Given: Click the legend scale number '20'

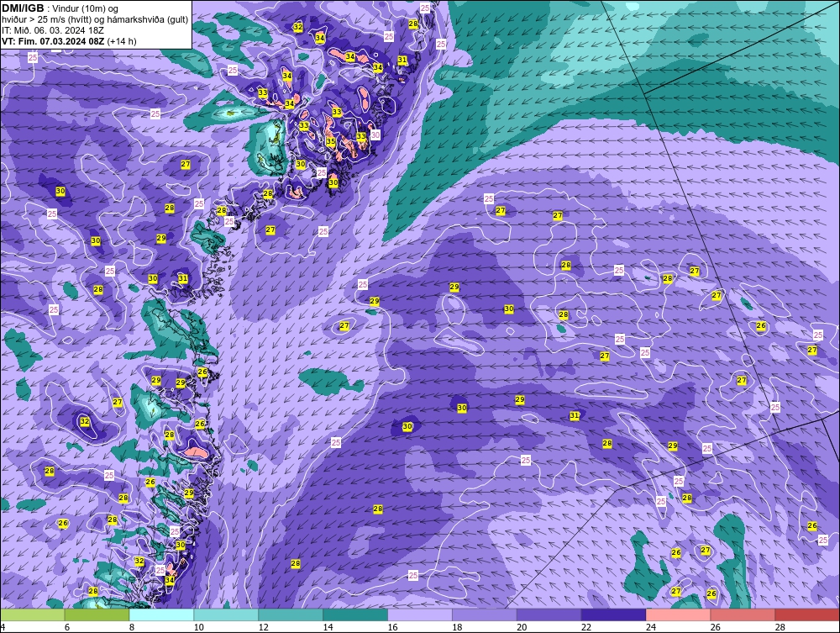Looking at the screenshot, I should (522, 627).
